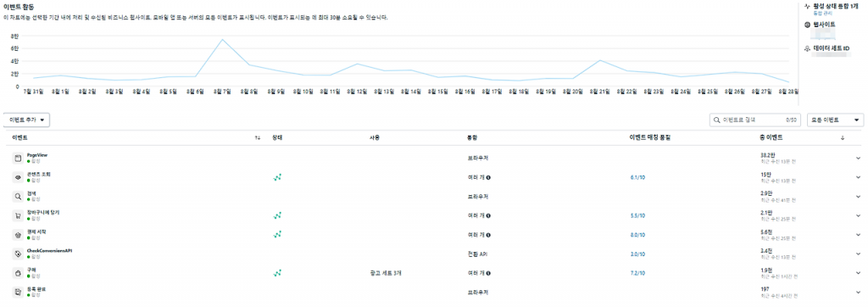Click the sort arrows icon in 이벤트 column header
Image resolution: width=868 pixels, height=307 pixels.
258,137
